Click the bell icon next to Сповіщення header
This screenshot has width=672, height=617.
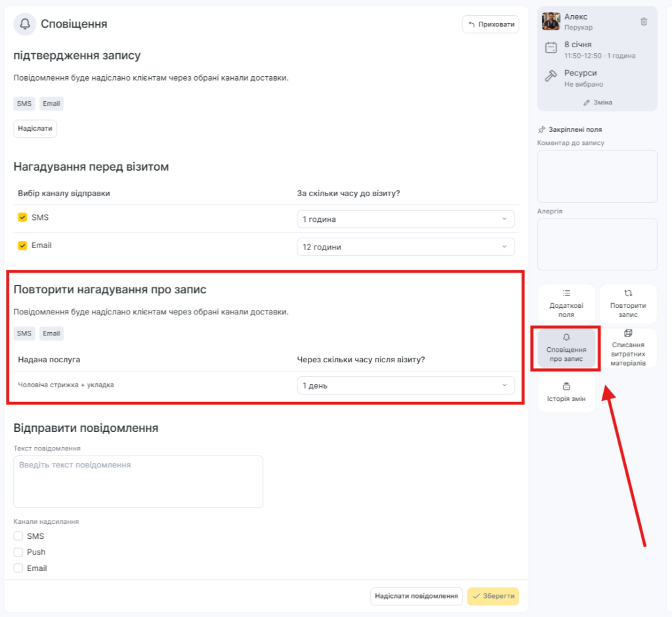click(x=25, y=24)
